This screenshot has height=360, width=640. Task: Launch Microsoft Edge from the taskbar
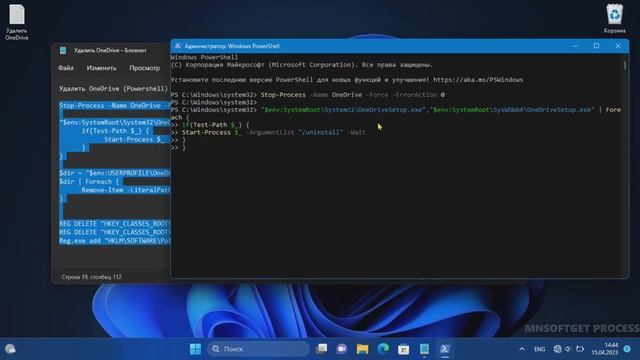tap(383, 349)
